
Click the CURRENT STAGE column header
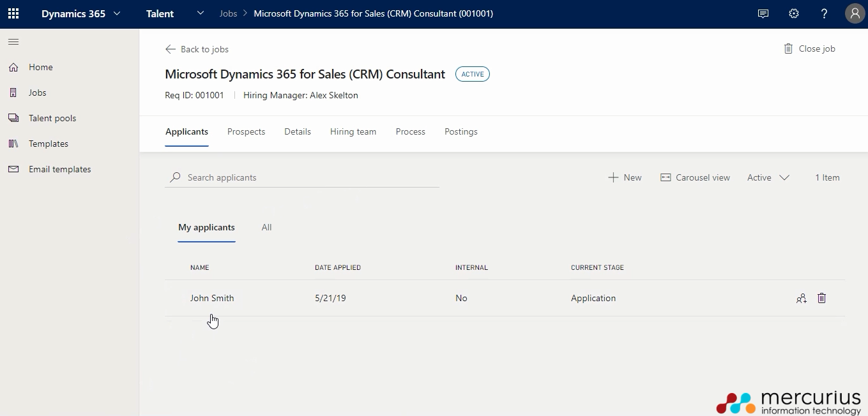pyautogui.click(x=597, y=267)
